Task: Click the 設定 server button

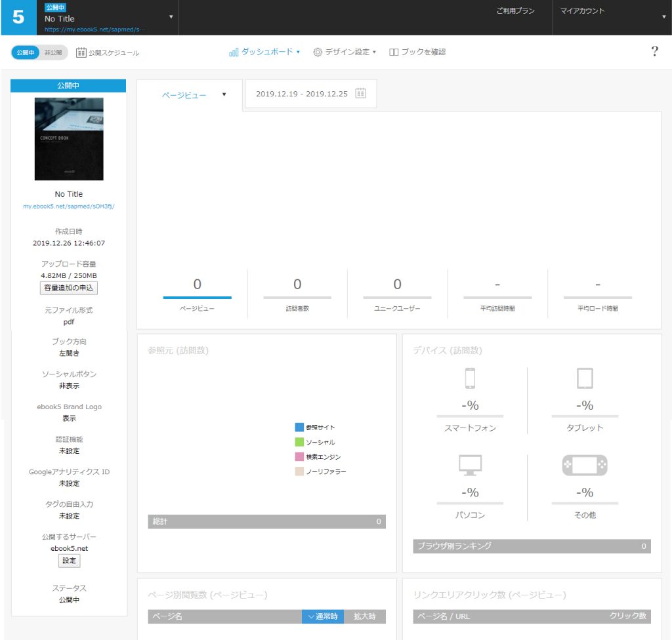Action: tap(69, 561)
